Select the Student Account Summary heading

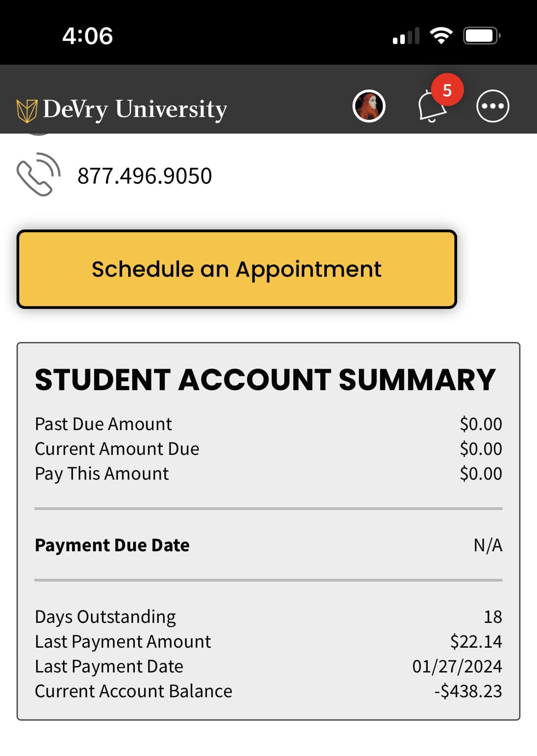click(265, 380)
